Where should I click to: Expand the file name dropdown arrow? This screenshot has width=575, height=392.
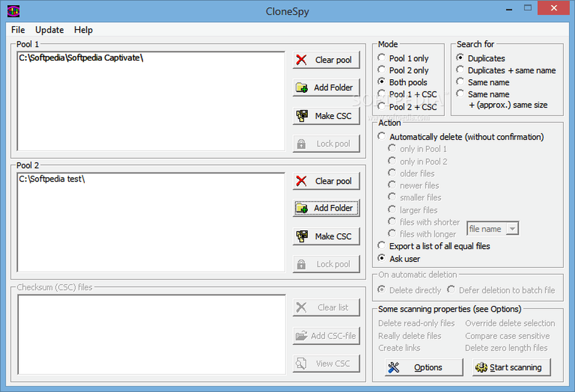pyautogui.click(x=512, y=229)
